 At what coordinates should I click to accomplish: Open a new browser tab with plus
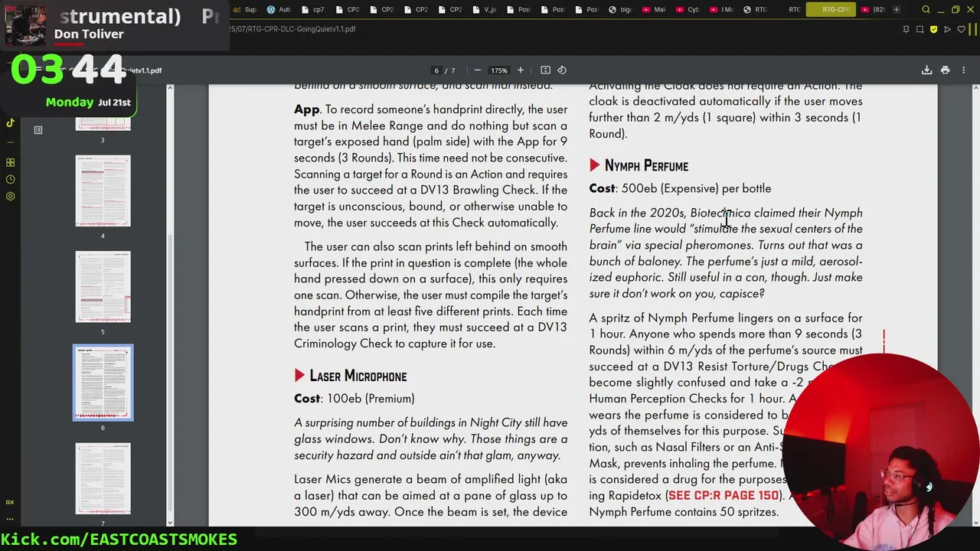click(x=896, y=10)
